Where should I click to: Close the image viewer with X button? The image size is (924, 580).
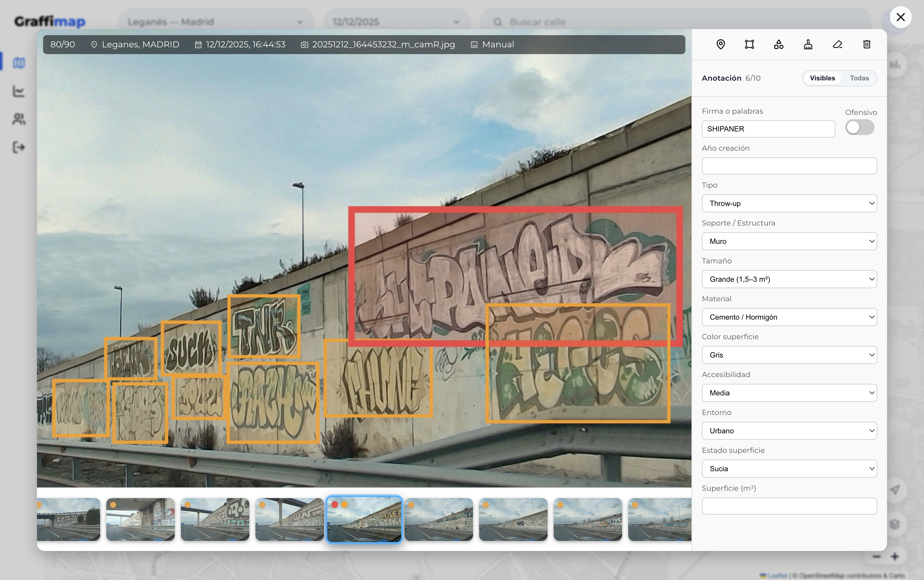(x=900, y=17)
